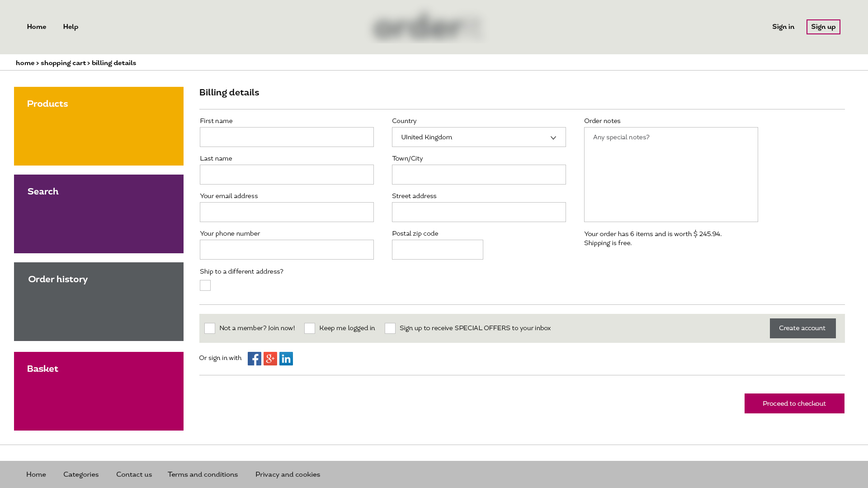Open the Help menu item in the header
The image size is (868, 488).
tap(71, 27)
